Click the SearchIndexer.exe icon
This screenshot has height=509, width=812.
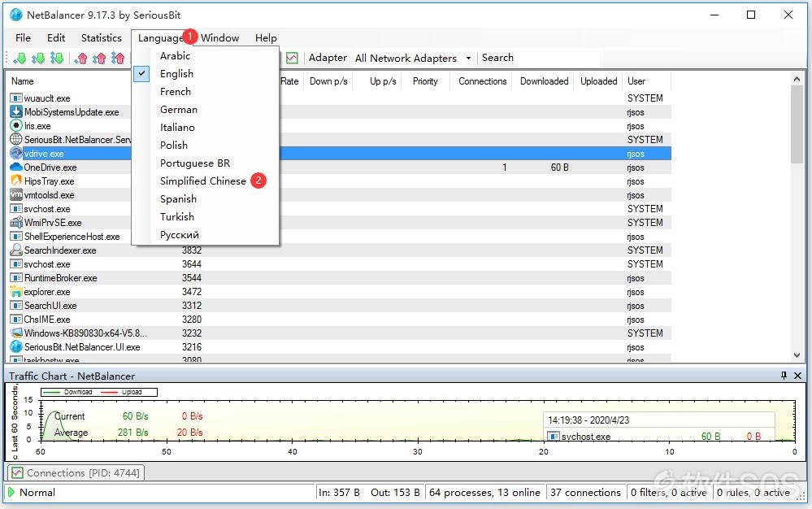[16, 250]
